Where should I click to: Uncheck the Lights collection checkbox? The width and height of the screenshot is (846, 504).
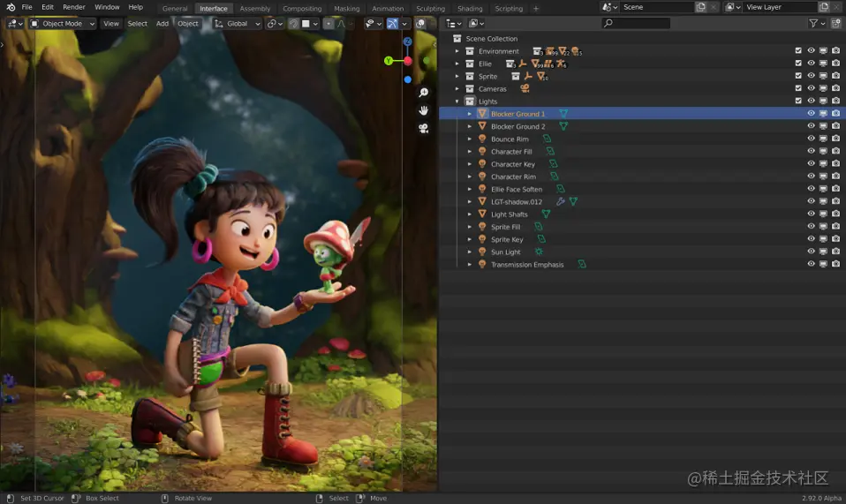798,101
